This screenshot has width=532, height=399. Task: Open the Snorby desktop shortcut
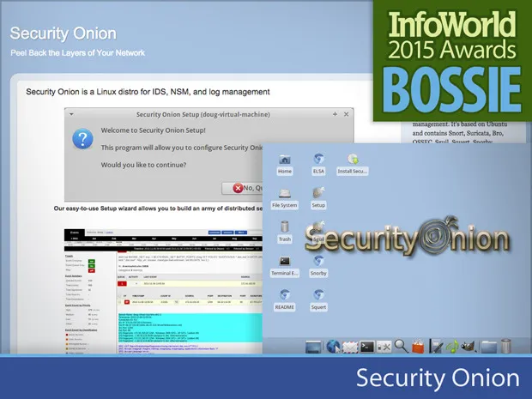[318, 267]
